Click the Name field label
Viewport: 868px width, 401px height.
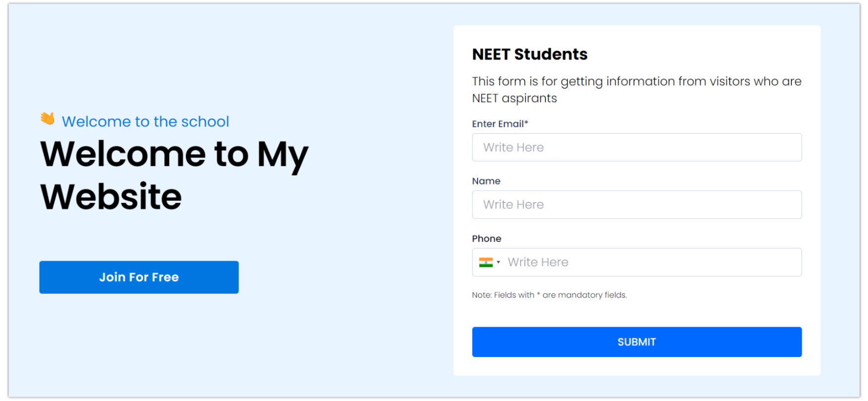(x=486, y=181)
